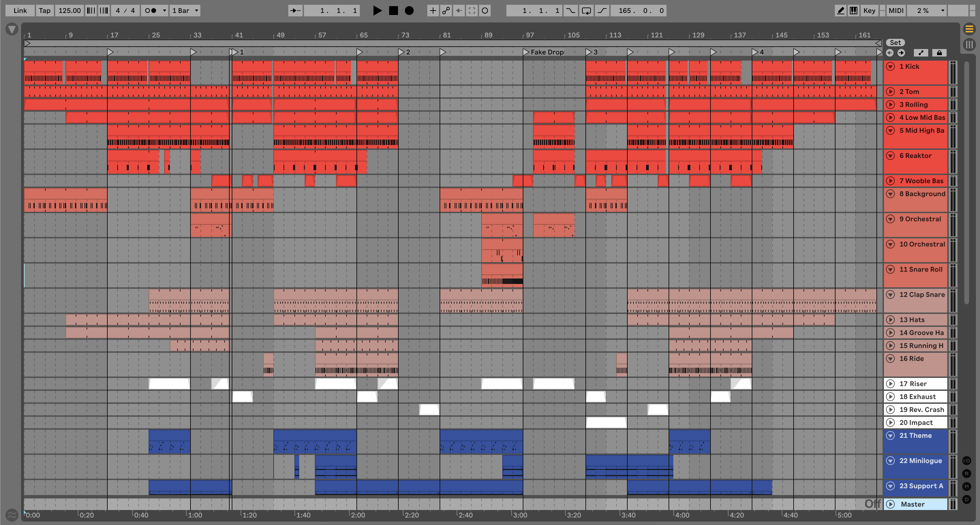Toggle the Metronome switch
The width and height of the screenshot is (980, 525).
pos(151,11)
